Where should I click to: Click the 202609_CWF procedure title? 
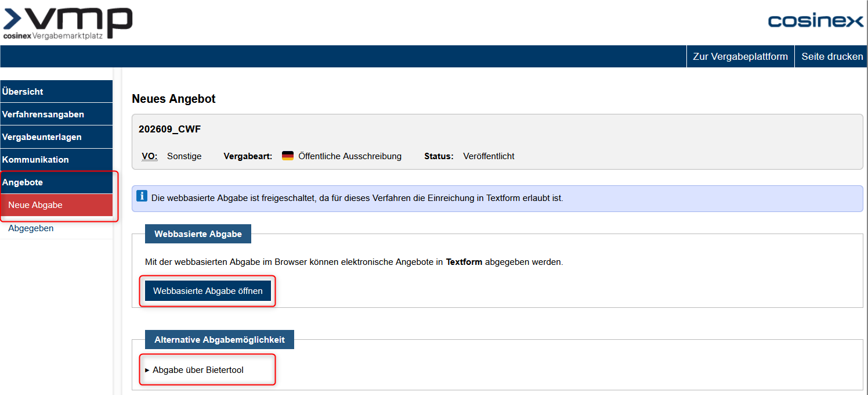coord(169,129)
